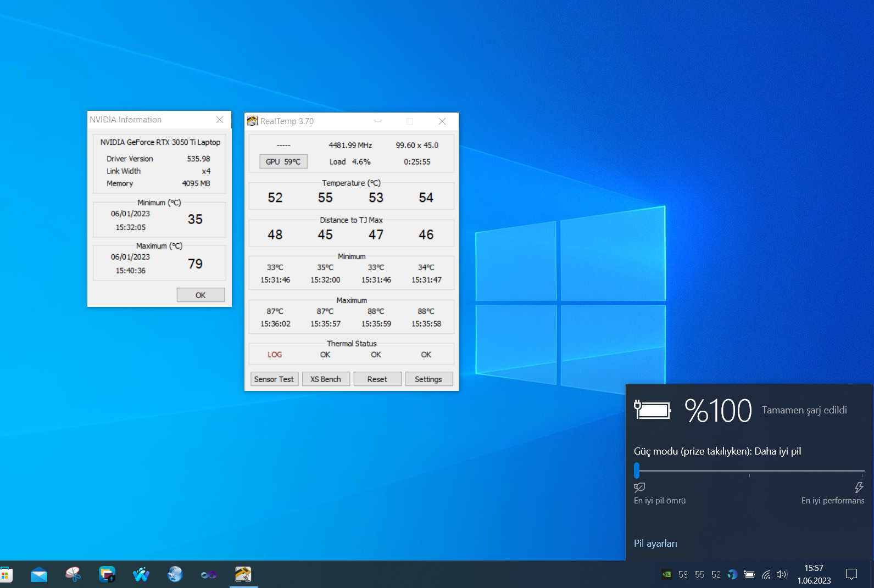The width and height of the screenshot is (874, 588).
Task: Click the Load 4.6% reading
Action: click(x=350, y=162)
